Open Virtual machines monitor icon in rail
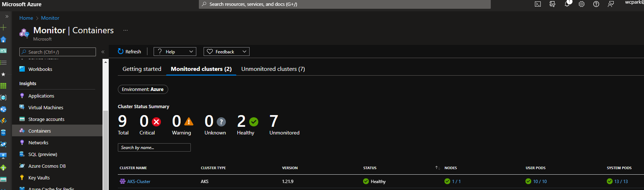This screenshot has width=644, height=190. click(3, 156)
